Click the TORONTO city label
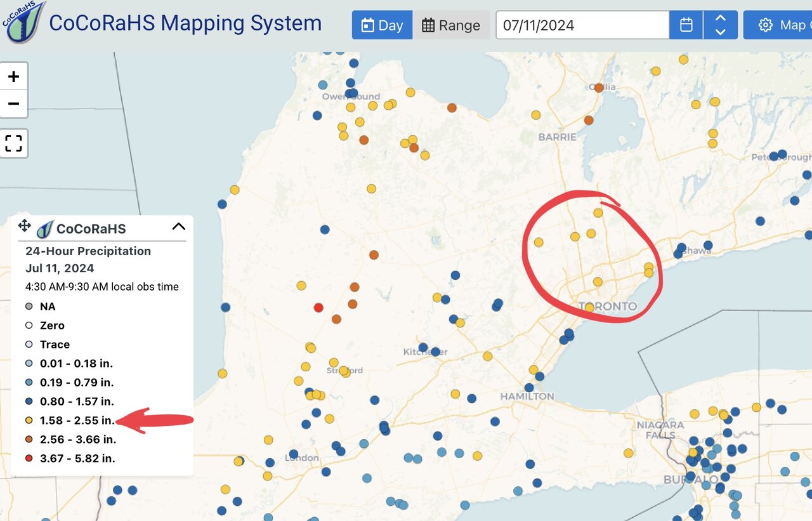 pos(607,307)
